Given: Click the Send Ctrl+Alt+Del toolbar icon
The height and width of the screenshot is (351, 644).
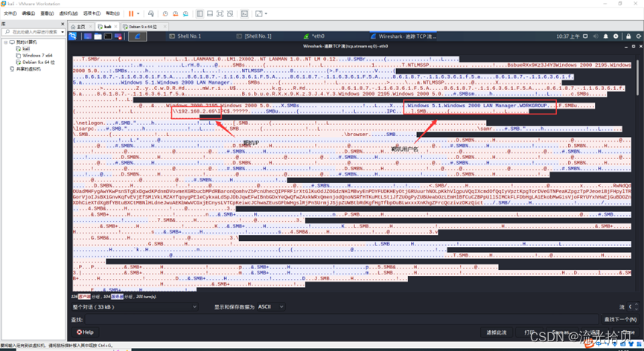Looking at the screenshot, I should click(x=150, y=13).
